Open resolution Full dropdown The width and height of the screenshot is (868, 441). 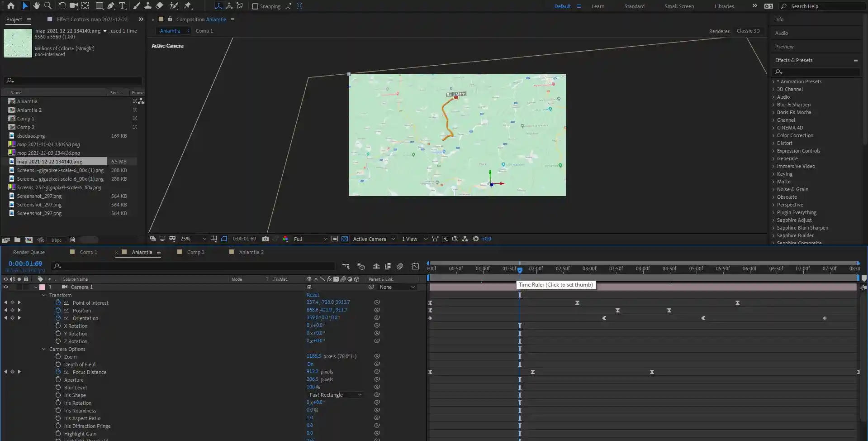coord(310,239)
